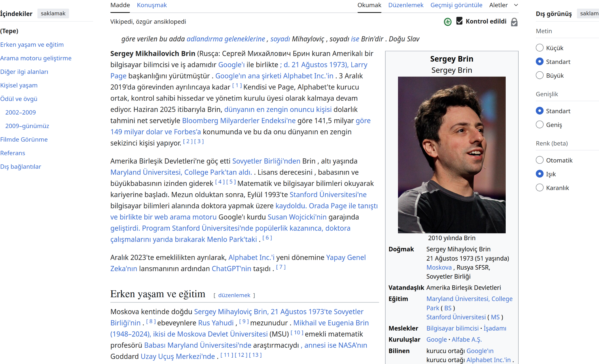Go to Filmde Görünme section

click(24, 140)
